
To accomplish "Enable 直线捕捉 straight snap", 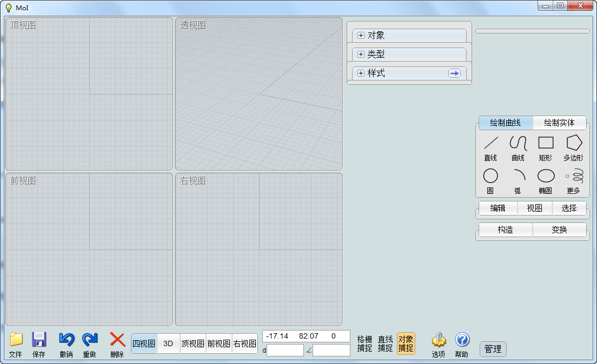I will click(x=385, y=344).
